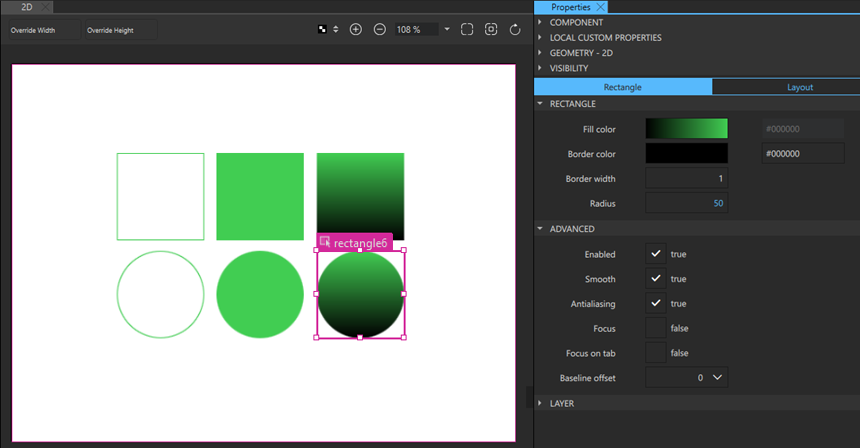Click the zoom out minus icon
The image size is (860, 448).
coord(380,30)
